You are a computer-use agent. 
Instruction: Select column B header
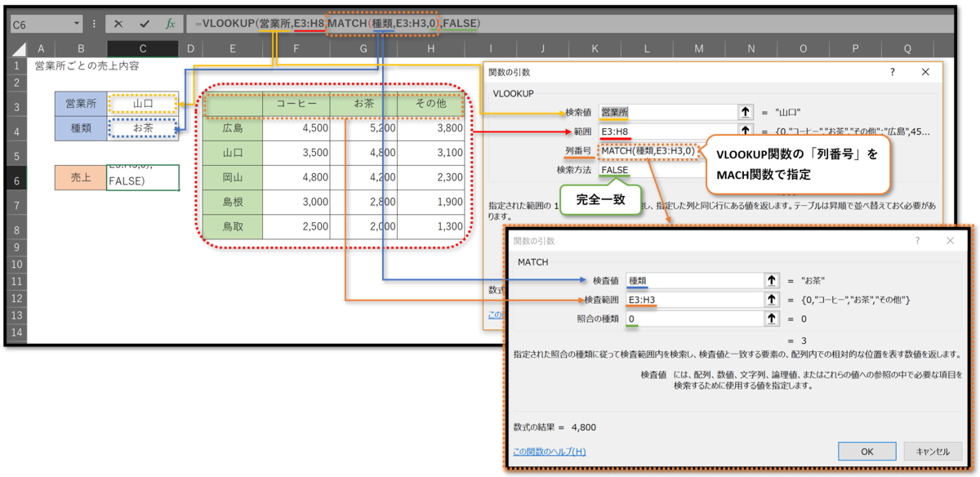81,49
